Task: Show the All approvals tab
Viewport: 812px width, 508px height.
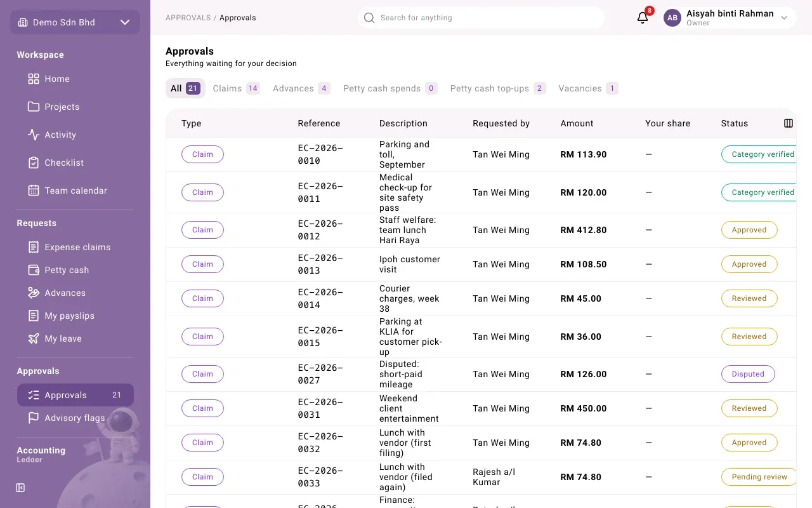Action: coord(185,88)
